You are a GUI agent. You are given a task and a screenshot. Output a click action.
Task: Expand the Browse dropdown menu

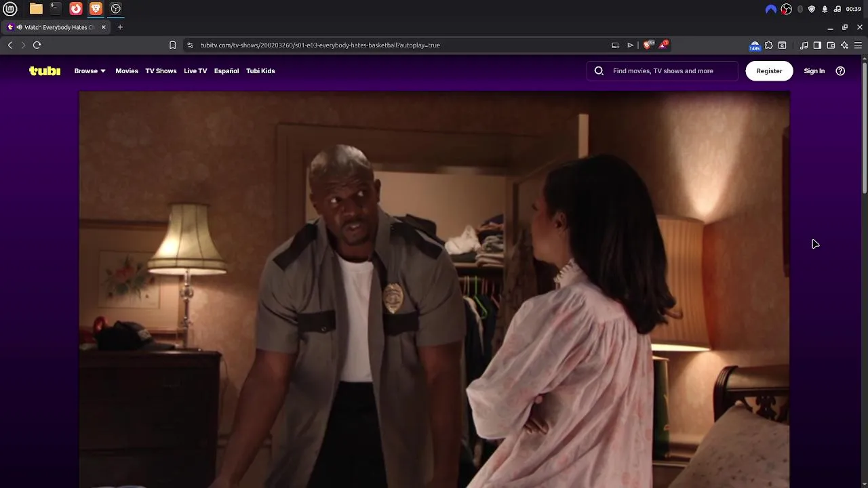tap(90, 70)
